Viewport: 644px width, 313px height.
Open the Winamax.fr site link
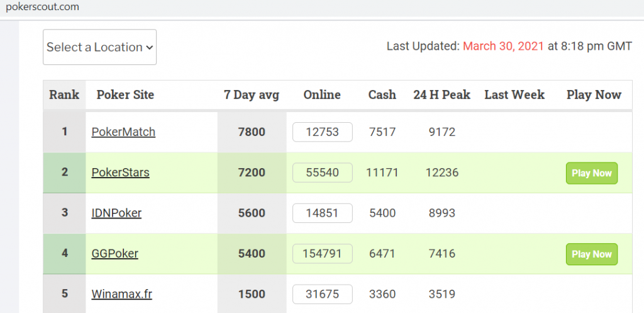click(x=121, y=294)
